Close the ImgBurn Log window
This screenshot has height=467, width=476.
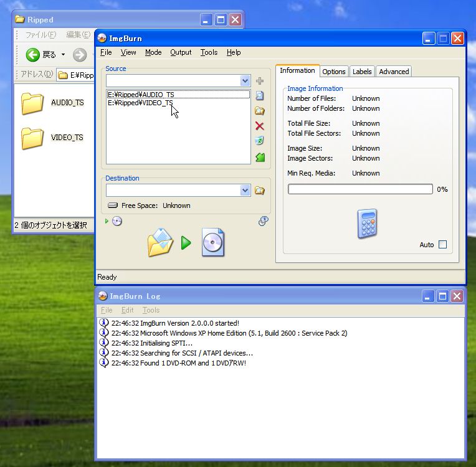(457, 296)
